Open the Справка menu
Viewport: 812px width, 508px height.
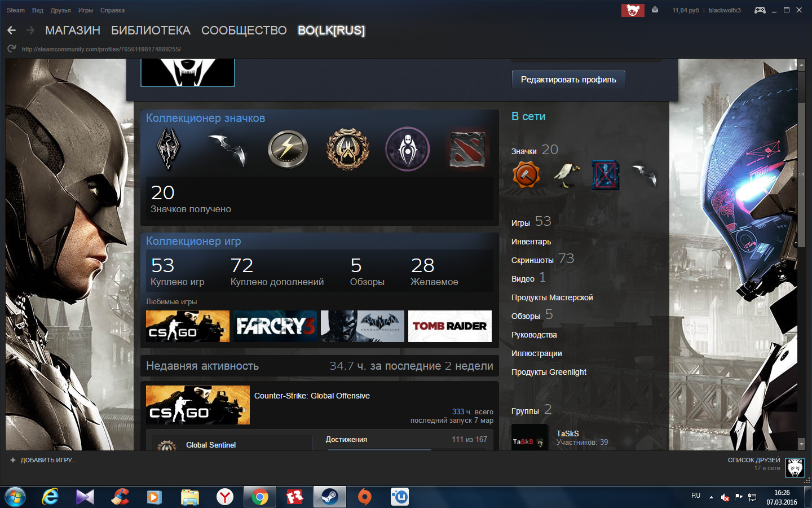[x=112, y=10]
